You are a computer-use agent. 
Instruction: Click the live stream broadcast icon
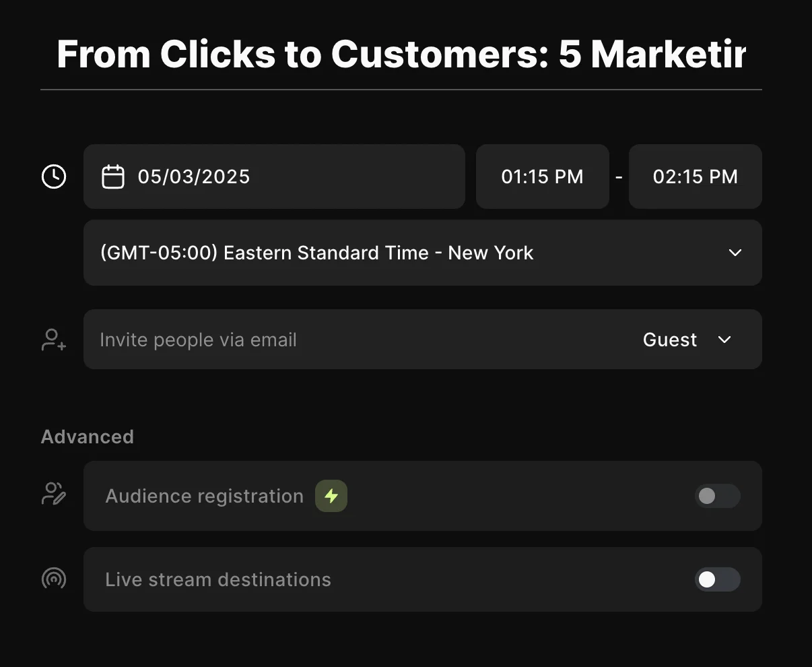click(x=54, y=578)
